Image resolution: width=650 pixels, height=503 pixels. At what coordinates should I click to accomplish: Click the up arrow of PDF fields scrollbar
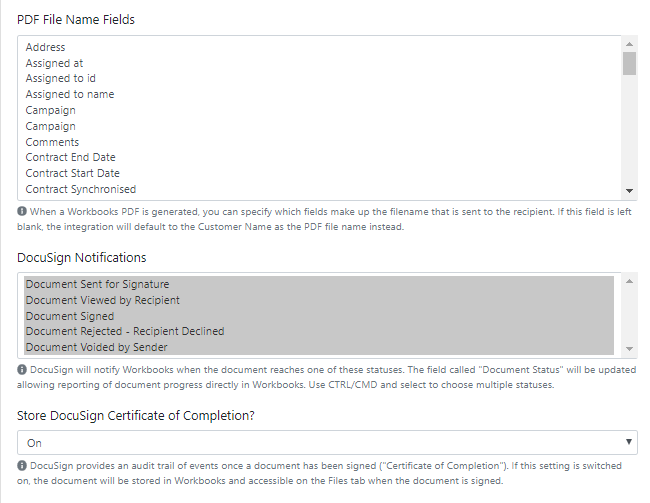point(629,44)
